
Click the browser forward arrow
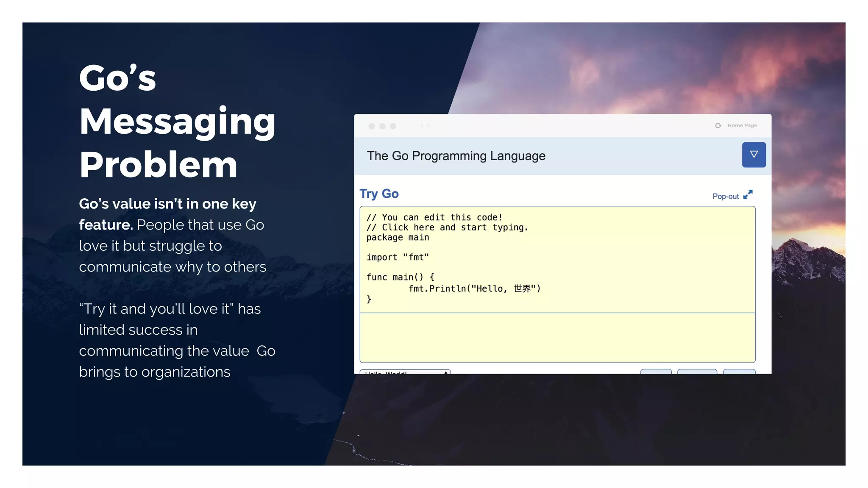tap(428, 125)
